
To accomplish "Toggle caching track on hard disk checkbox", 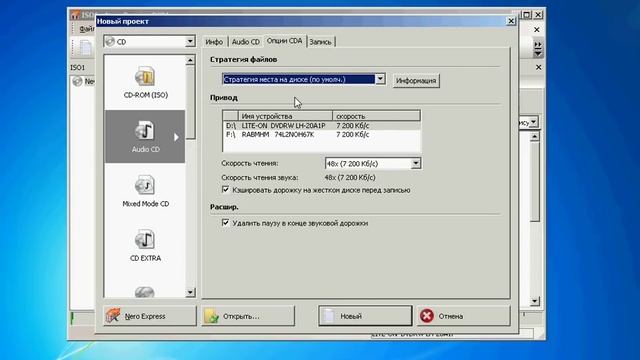I will click(x=225, y=189).
